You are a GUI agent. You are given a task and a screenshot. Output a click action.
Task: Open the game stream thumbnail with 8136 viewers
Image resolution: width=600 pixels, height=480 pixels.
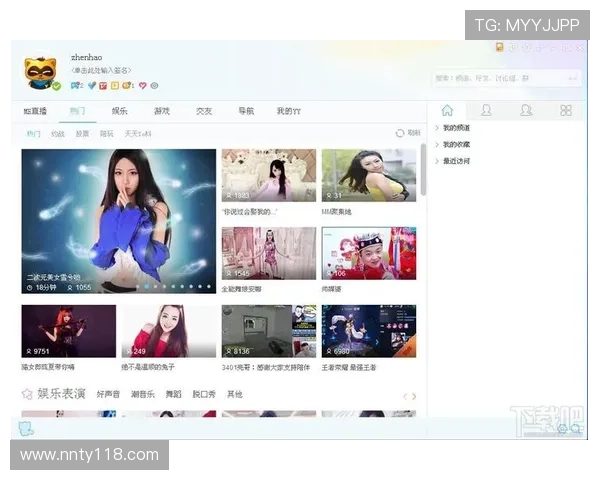click(x=269, y=331)
